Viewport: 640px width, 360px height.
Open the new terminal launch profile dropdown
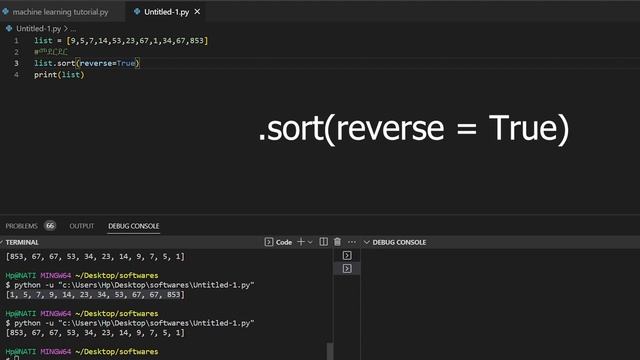point(310,242)
